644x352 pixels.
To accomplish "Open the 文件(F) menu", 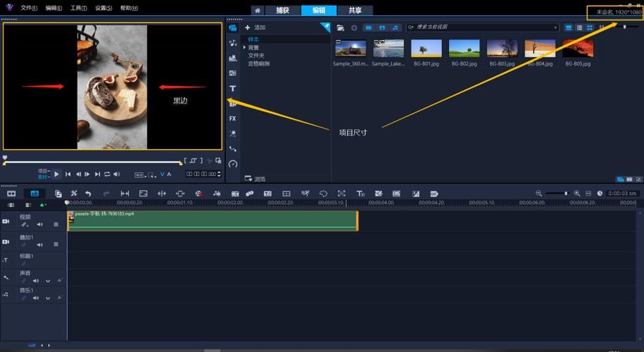I will [x=29, y=8].
